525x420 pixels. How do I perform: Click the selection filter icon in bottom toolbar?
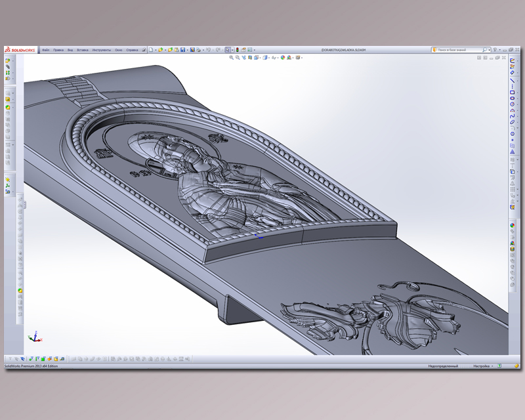(10, 359)
